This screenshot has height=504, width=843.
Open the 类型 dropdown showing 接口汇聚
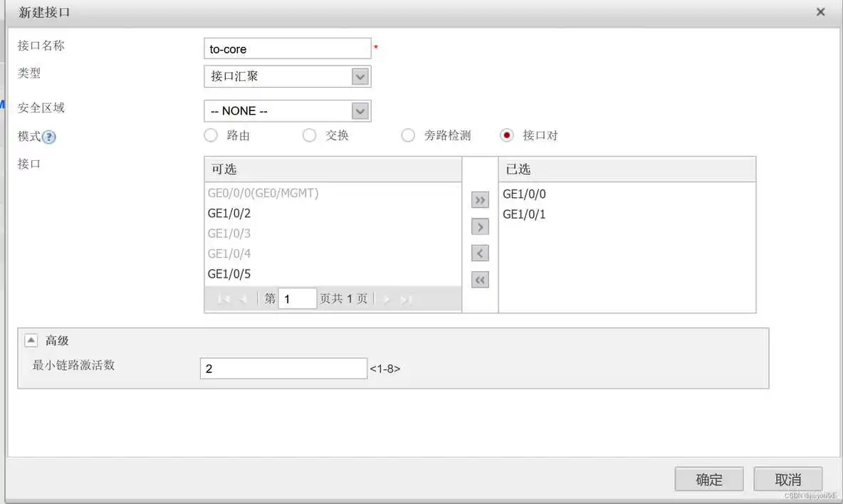click(x=360, y=76)
